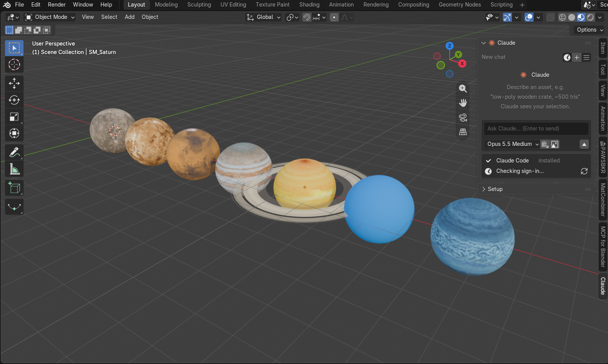Switch to wireframe viewport shading

click(562, 17)
